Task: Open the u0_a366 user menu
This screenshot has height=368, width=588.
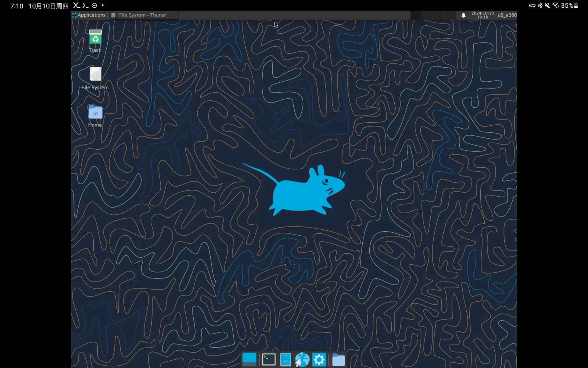Action: (507, 15)
